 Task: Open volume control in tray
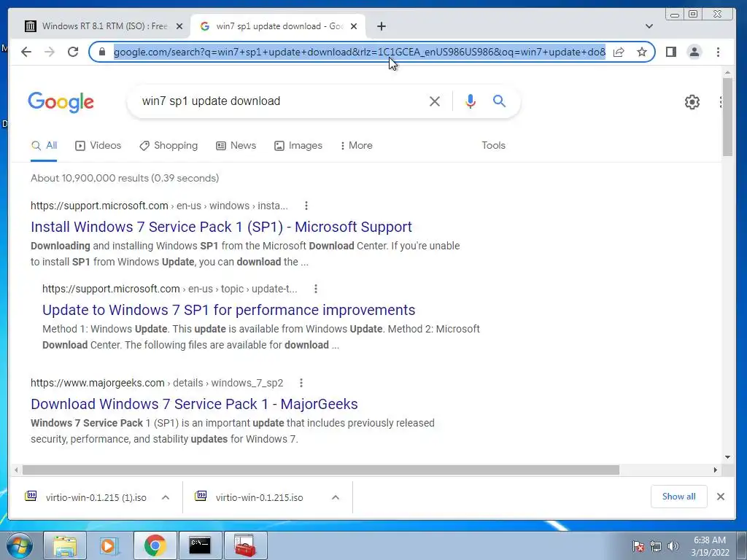tap(673, 545)
